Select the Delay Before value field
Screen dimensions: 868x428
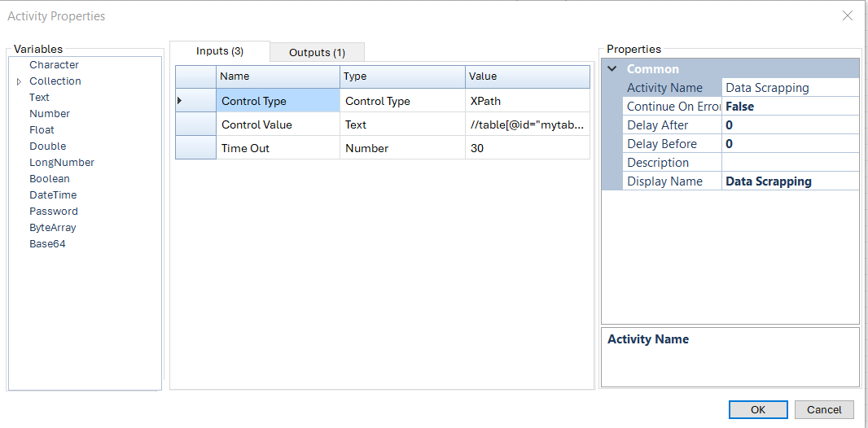coord(790,144)
